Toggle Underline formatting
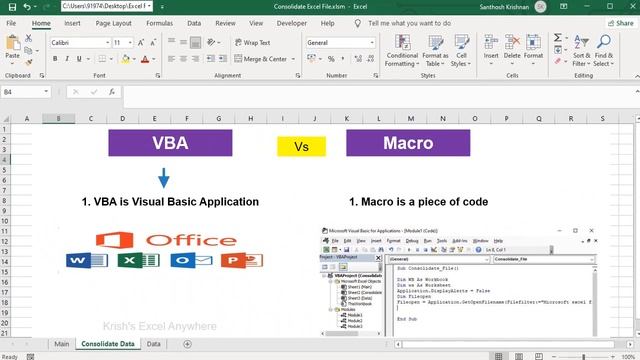Screen dimensions: 640x360 79,59
